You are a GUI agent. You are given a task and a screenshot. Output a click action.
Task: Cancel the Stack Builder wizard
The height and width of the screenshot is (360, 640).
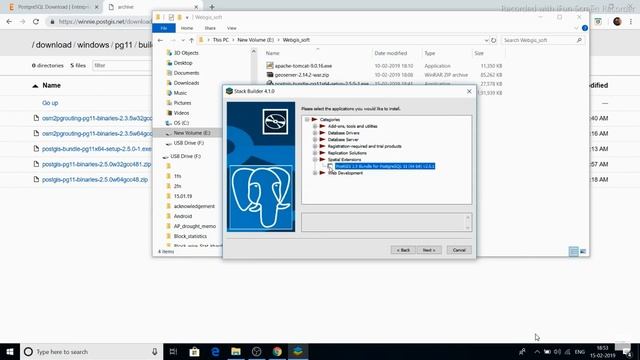(x=459, y=250)
